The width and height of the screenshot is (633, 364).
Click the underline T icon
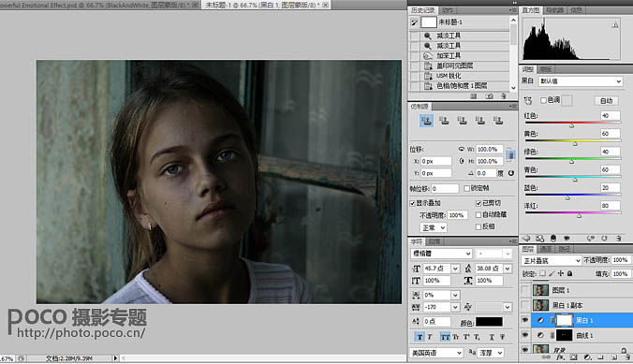(492, 337)
